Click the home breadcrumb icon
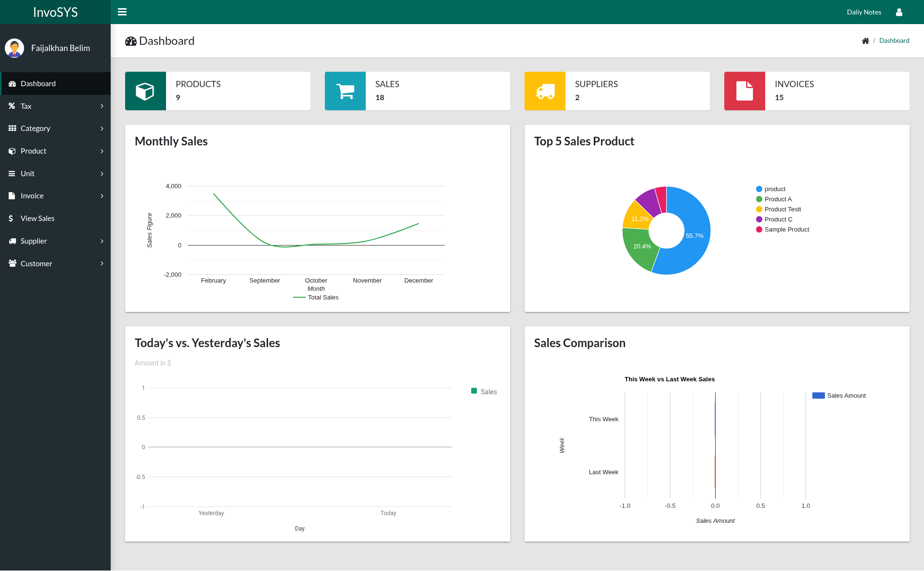This screenshot has width=924, height=571. [x=865, y=40]
